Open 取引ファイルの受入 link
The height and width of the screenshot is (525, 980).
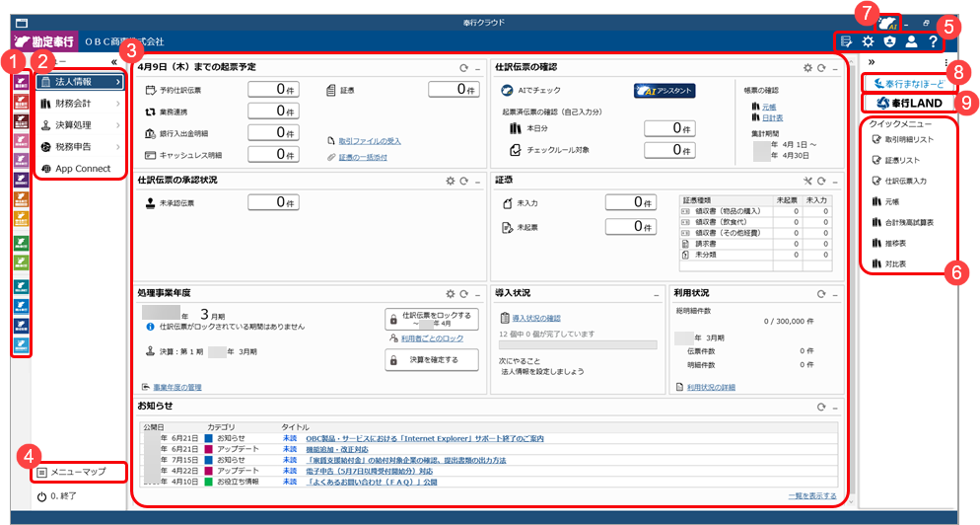pos(370,141)
